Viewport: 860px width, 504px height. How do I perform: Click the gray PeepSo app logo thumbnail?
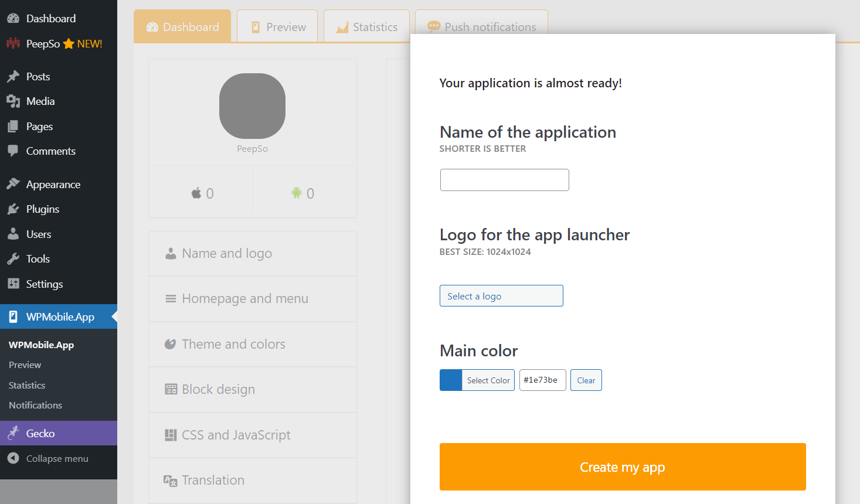(252, 106)
